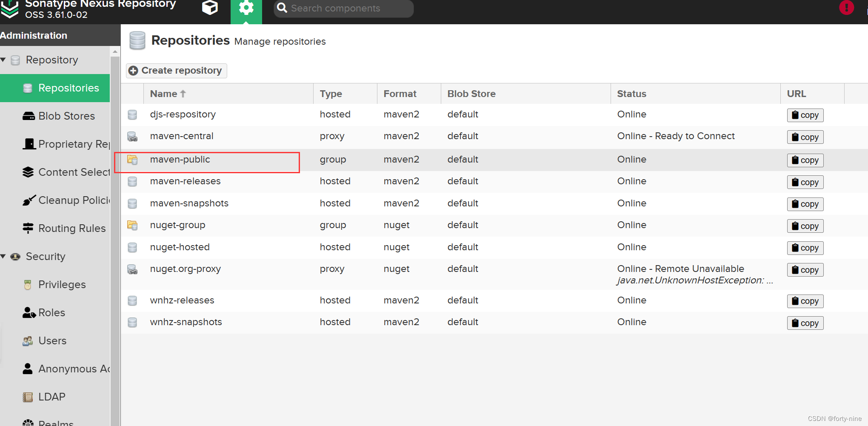Click the wnhz-releases repository icon
This screenshot has height=426, width=868.
point(132,300)
